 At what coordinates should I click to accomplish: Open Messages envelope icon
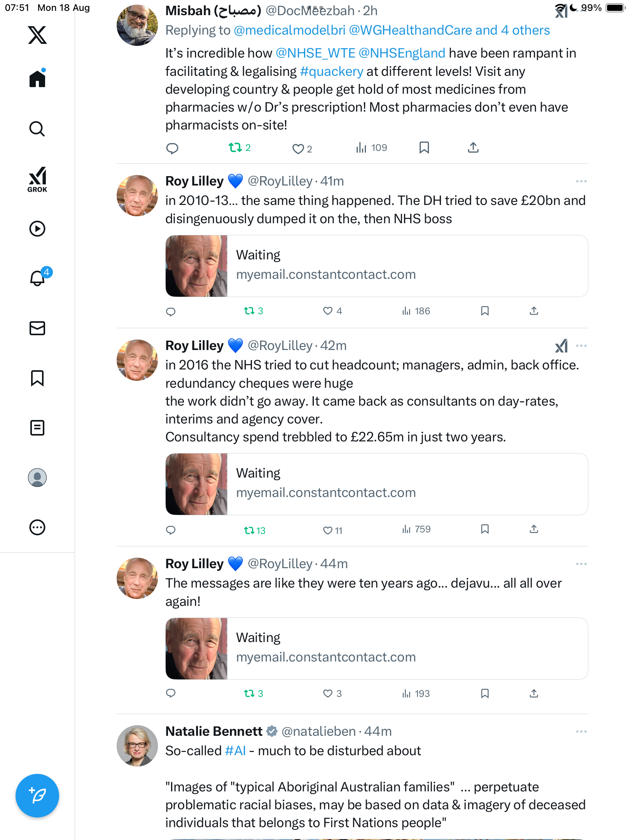click(37, 328)
